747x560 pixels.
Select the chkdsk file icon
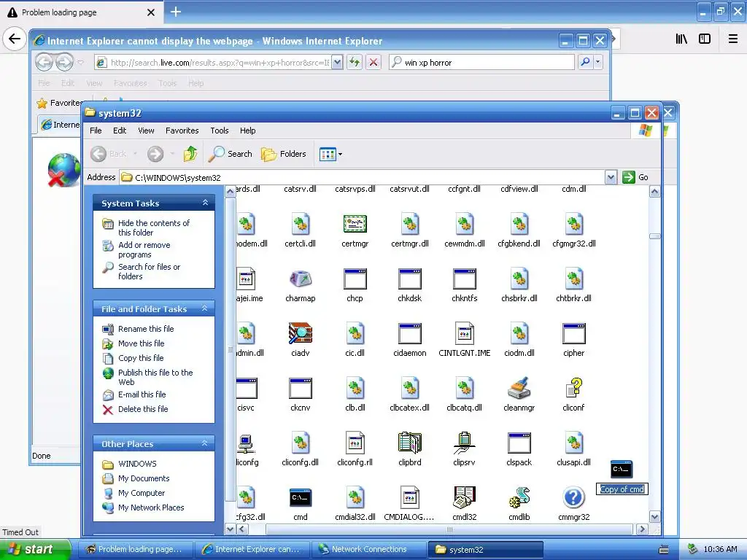(x=410, y=279)
